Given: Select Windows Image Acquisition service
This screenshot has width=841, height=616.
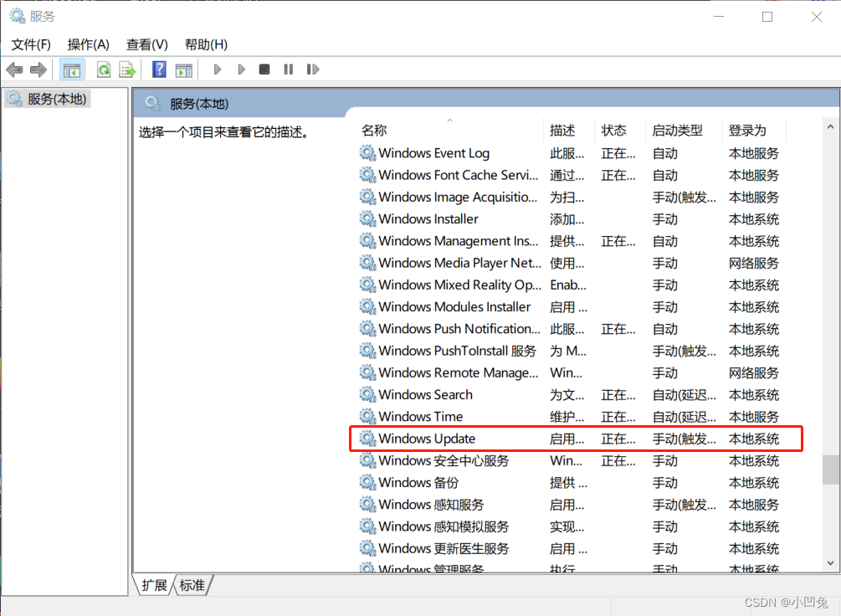Looking at the screenshot, I should [x=568, y=198].
